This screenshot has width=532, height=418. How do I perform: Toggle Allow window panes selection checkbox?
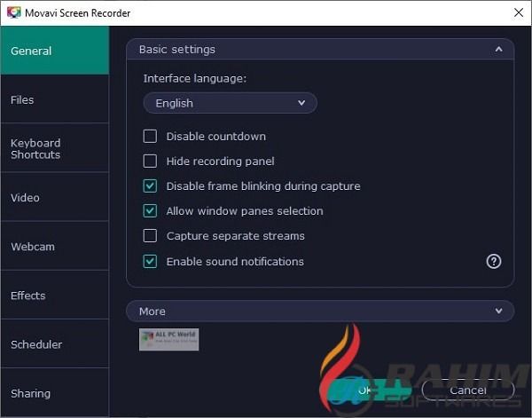(150, 211)
